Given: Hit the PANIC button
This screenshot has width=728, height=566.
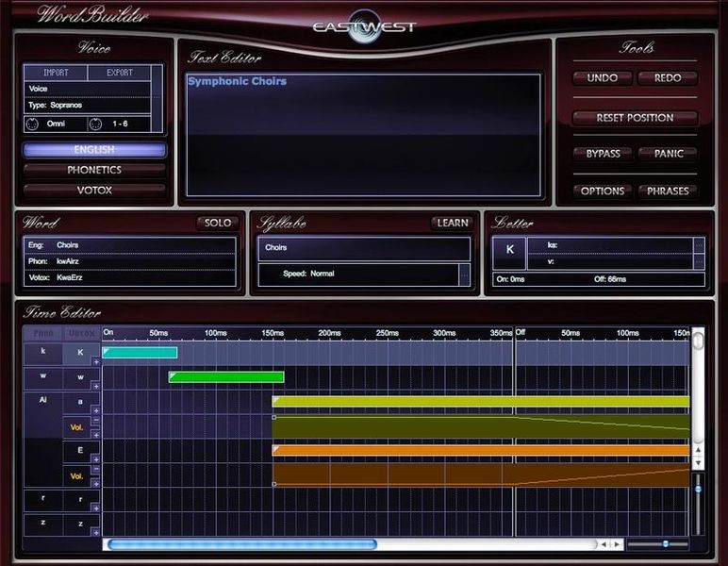Looking at the screenshot, I should coord(668,153).
